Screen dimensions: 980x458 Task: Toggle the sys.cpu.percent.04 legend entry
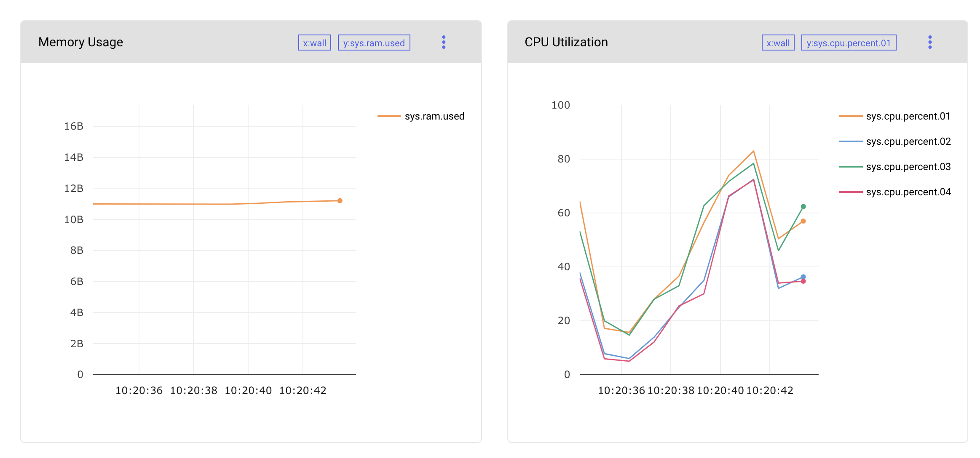click(x=895, y=192)
